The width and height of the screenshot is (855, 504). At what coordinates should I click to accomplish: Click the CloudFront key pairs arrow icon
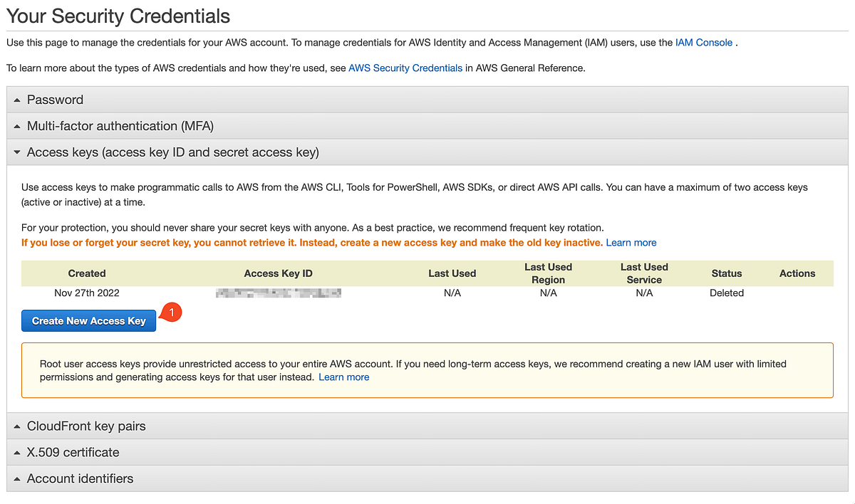coord(17,426)
